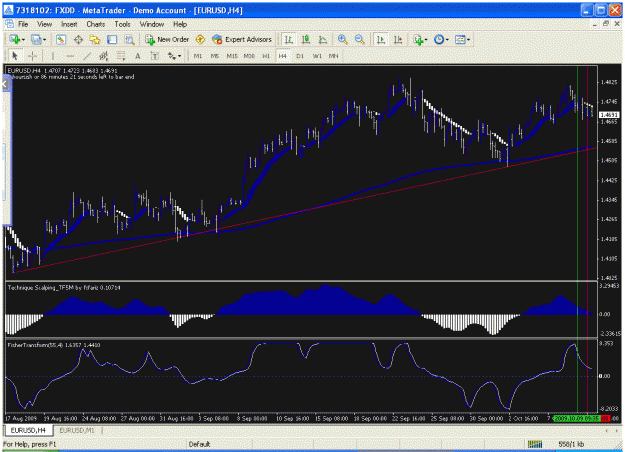
Task: Select the EURUSD,H4 chart tab
Action: (x=28, y=430)
